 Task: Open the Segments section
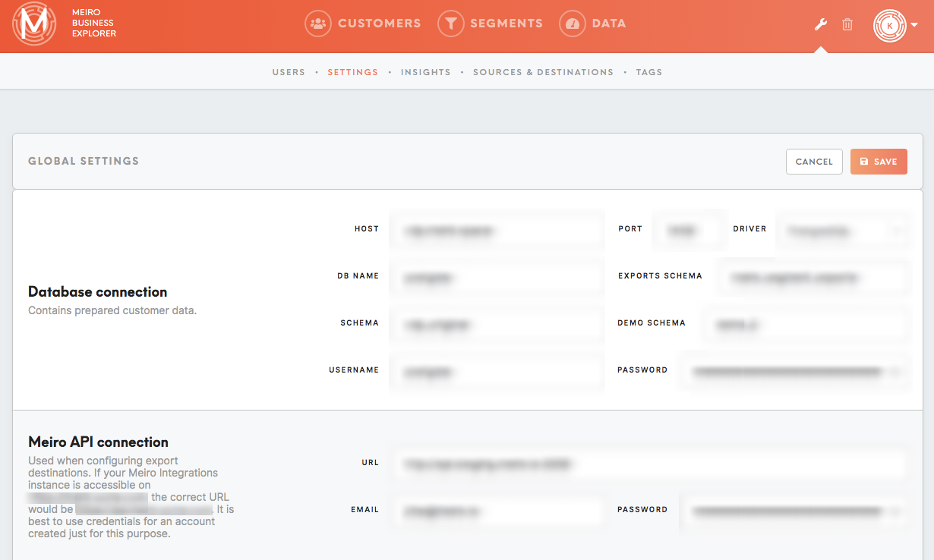click(491, 24)
